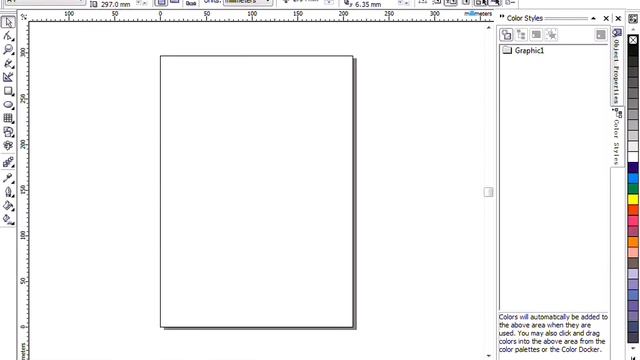Pick the white palette swatch
This screenshot has width=640, height=360.
coord(633,157)
